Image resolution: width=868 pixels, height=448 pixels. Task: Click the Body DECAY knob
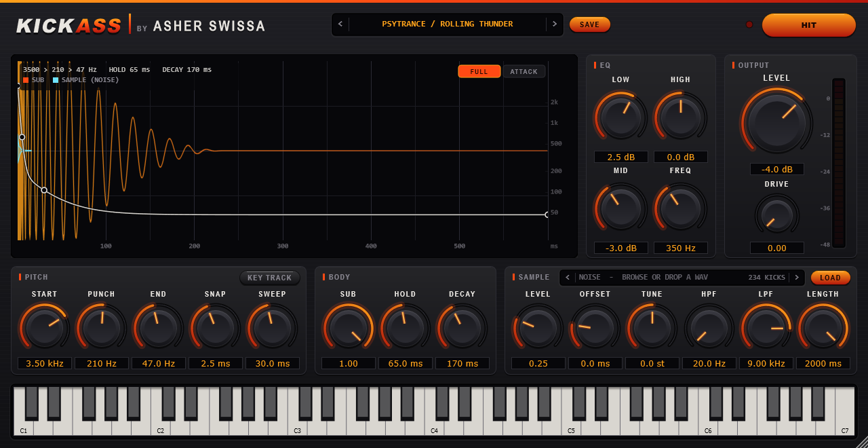click(462, 327)
